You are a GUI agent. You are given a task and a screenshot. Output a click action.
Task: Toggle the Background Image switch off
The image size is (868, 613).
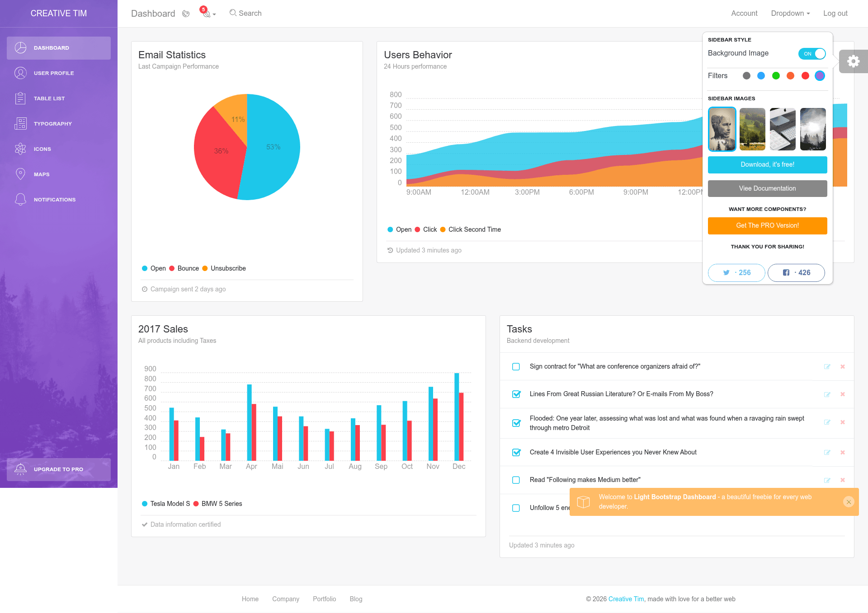(812, 54)
